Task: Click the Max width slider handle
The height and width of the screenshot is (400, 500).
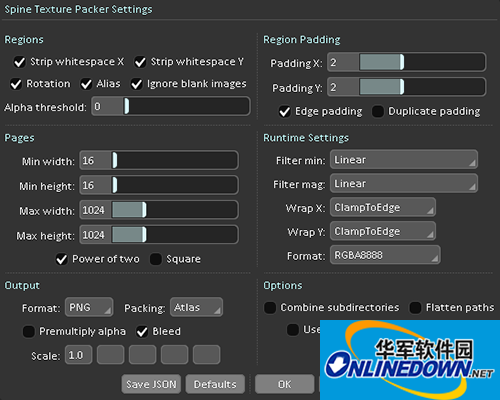Action: tap(144, 210)
